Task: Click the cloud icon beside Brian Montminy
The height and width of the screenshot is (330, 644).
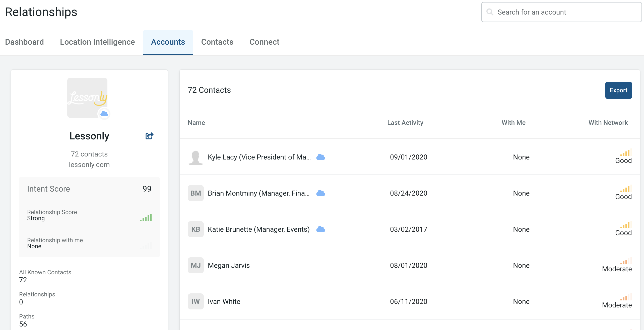Action: click(x=320, y=193)
